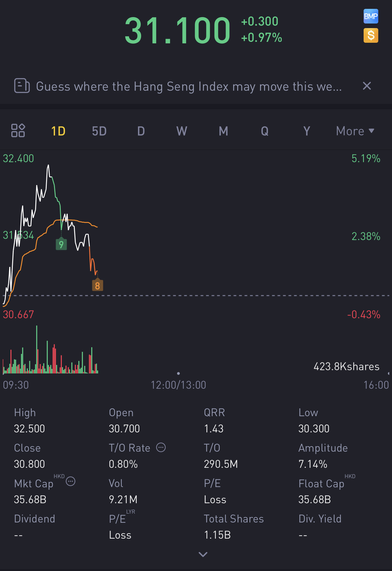The height and width of the screenshot is (571, 392).
Task: Tap the 423.8Kshares volume label
Action: (346, 366)
